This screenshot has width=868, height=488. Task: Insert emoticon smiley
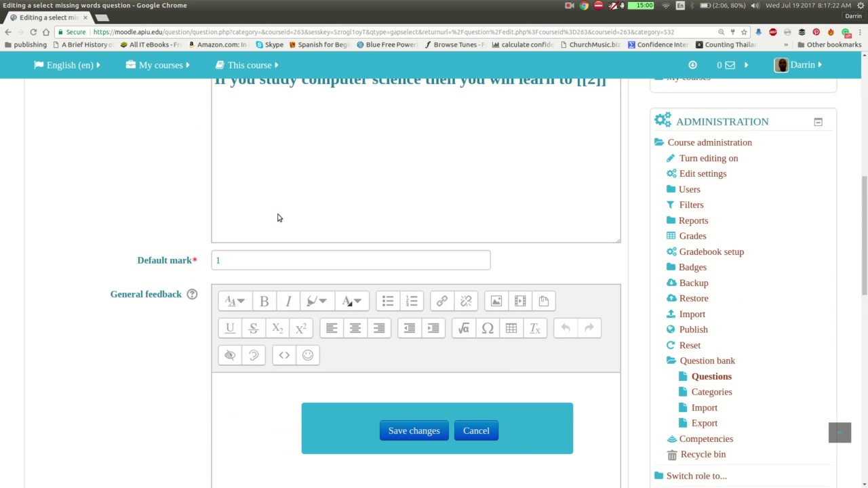pyautogui.click(x=308, y=355)
